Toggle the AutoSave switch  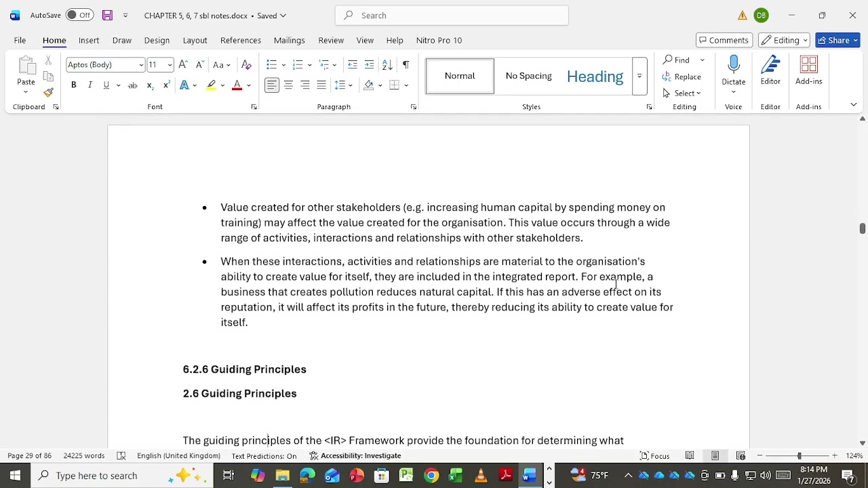(80, 15)
